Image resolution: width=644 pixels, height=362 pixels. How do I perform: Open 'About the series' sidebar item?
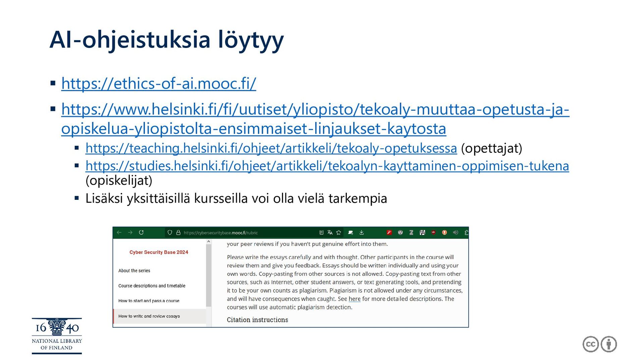pyautogui.click(x=134, y=270)
